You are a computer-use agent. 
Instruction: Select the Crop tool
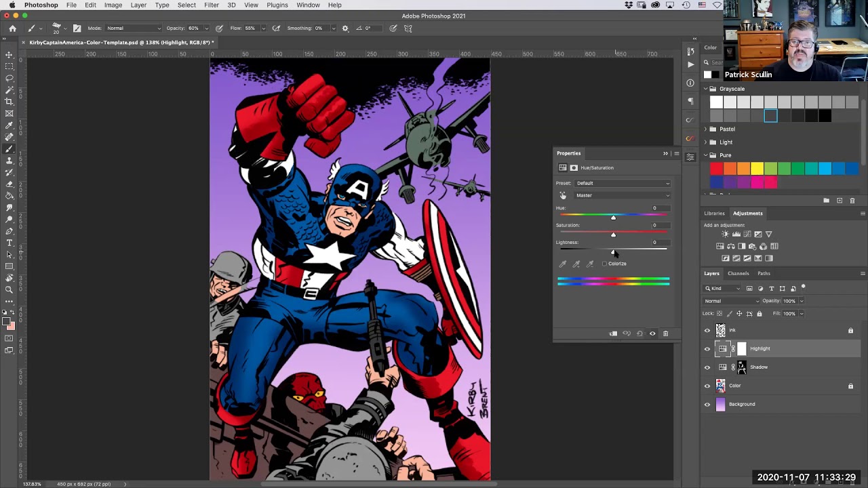coord(9,101)
